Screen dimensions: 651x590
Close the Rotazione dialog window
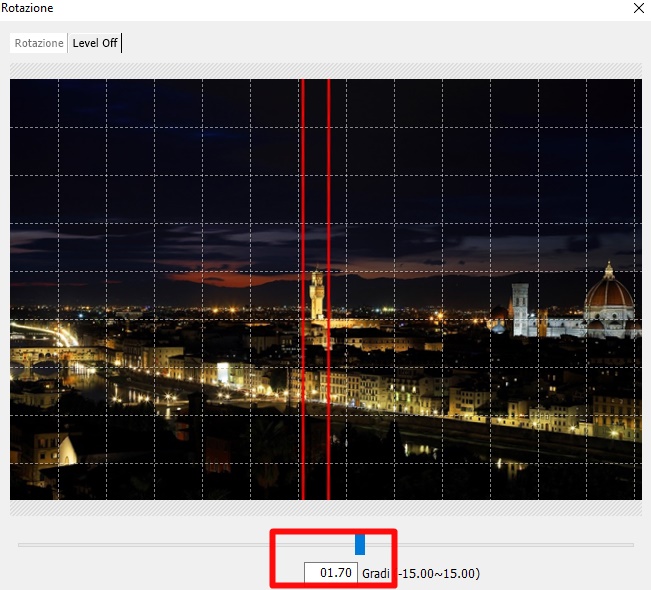(x=638, y=8)
